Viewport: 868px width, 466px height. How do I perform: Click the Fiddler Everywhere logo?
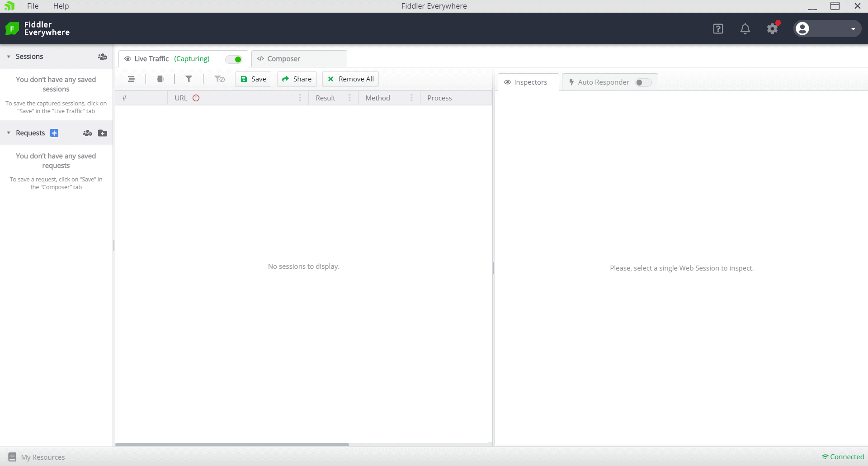coord(38,29)
